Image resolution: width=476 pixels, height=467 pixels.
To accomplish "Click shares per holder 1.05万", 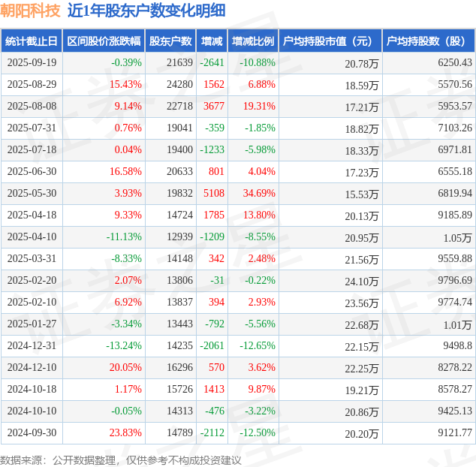I will tap(457, 238).
